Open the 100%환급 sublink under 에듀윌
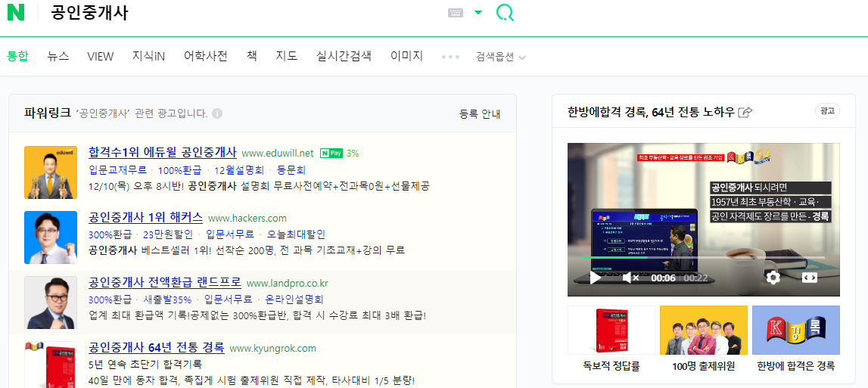 179,170
